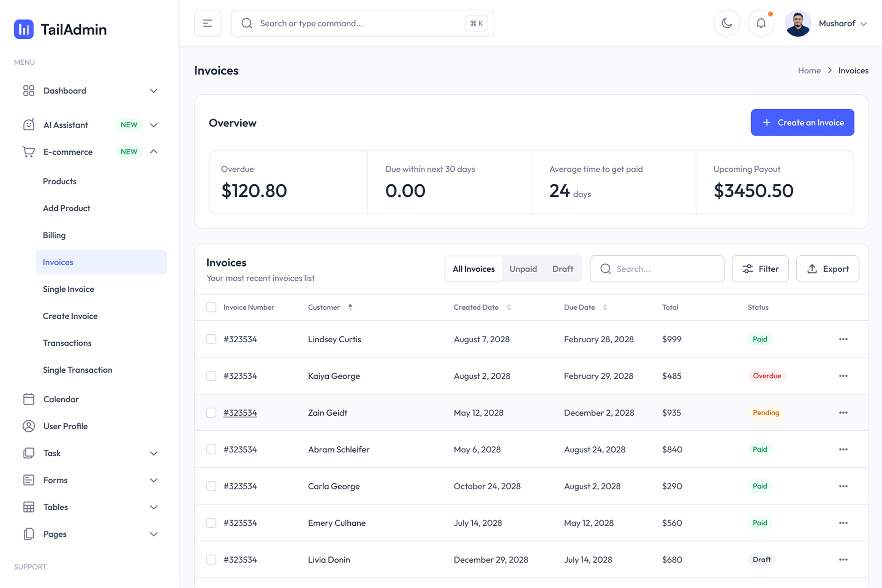Screen dimensions: 882x588
Task: Click the Pending status badge for Zain Geidt
Action: point(766,412)
